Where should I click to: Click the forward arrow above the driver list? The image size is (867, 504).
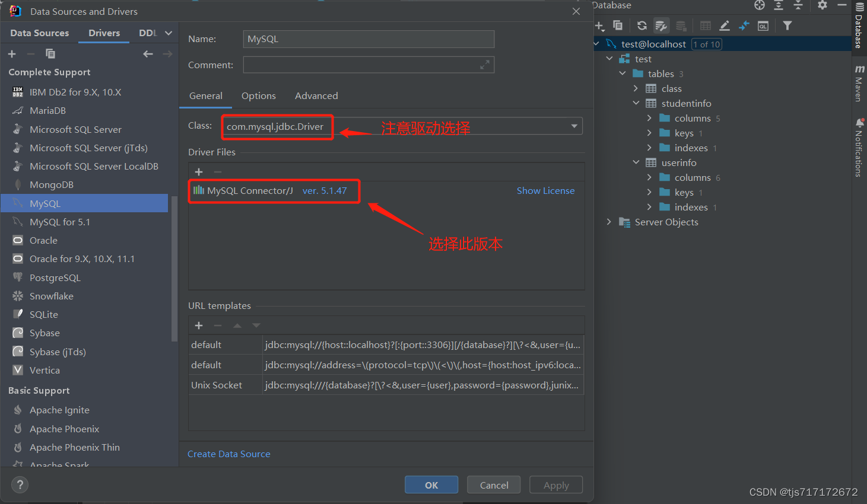click(167, 54)
